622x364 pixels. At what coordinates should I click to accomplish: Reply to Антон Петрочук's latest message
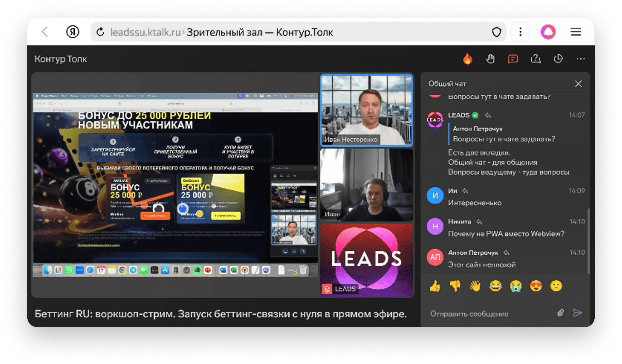pos(506,252)
